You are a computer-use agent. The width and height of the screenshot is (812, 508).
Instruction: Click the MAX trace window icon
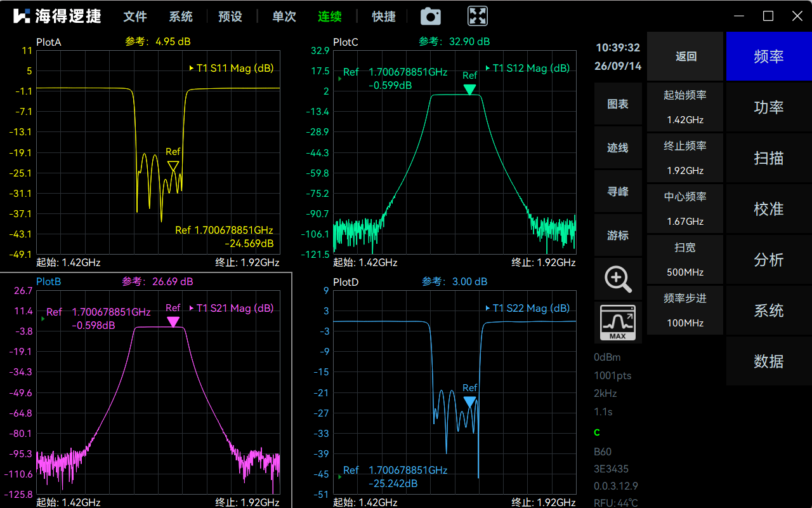coord(618,323)
